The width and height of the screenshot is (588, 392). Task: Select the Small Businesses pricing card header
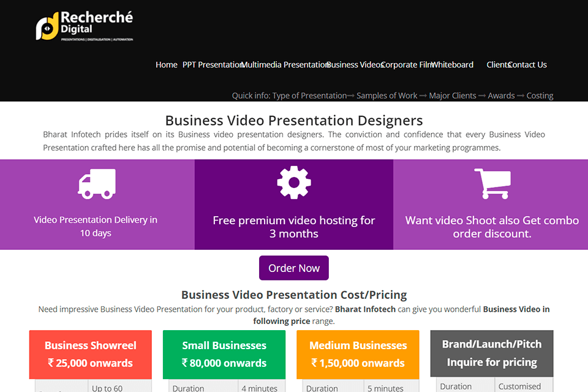click(224, 355)
